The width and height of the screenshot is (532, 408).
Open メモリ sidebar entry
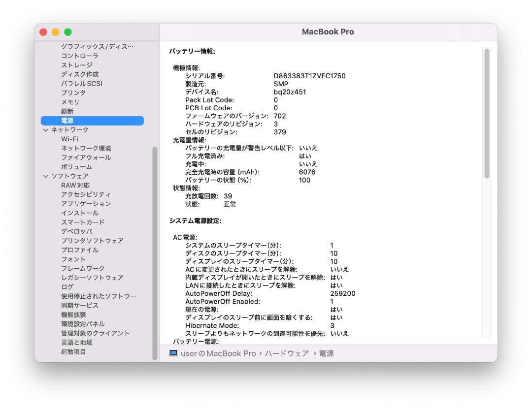coord(70,102)
